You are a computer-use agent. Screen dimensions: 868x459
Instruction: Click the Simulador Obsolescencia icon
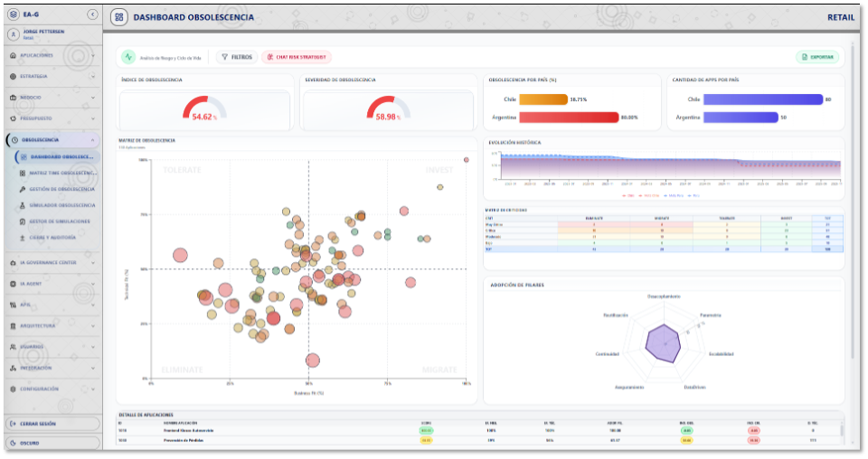pos(22,205)
